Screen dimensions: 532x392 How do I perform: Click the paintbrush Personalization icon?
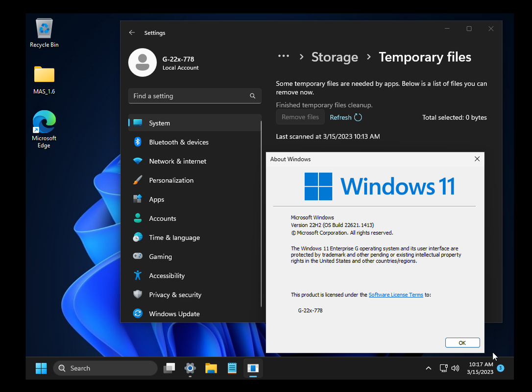(138, 180)
